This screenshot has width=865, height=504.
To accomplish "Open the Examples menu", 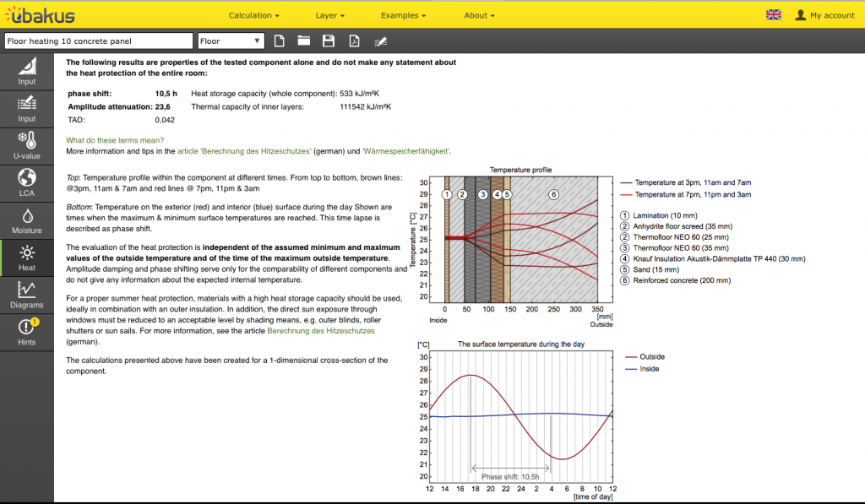I will [403, 15].
